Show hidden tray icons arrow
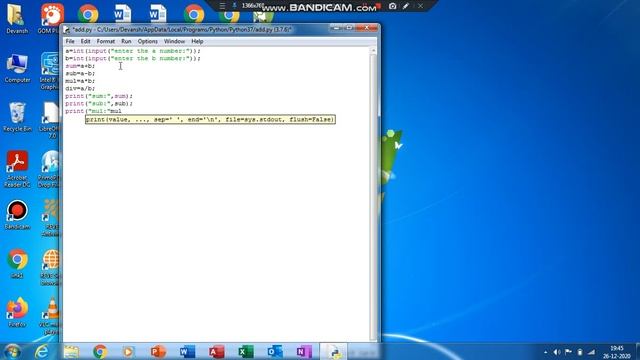The height and width of the screenshot is (360, 640). [546, 352]
